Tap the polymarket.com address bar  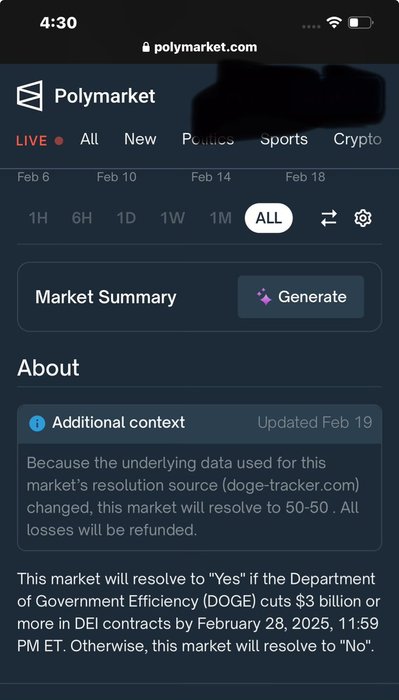click(200, 47)
